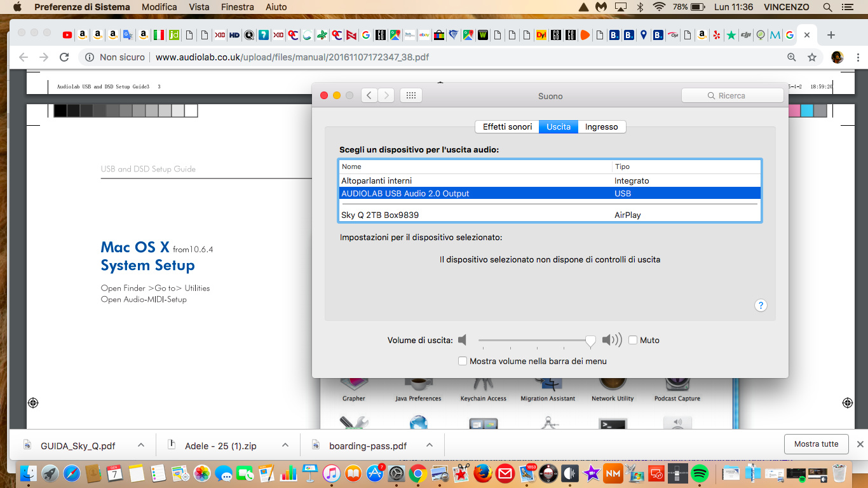868x488 pixels.
Task: Open Spotlight search in the menu bar
Action: pyautogui.click(x=827, y=7)
